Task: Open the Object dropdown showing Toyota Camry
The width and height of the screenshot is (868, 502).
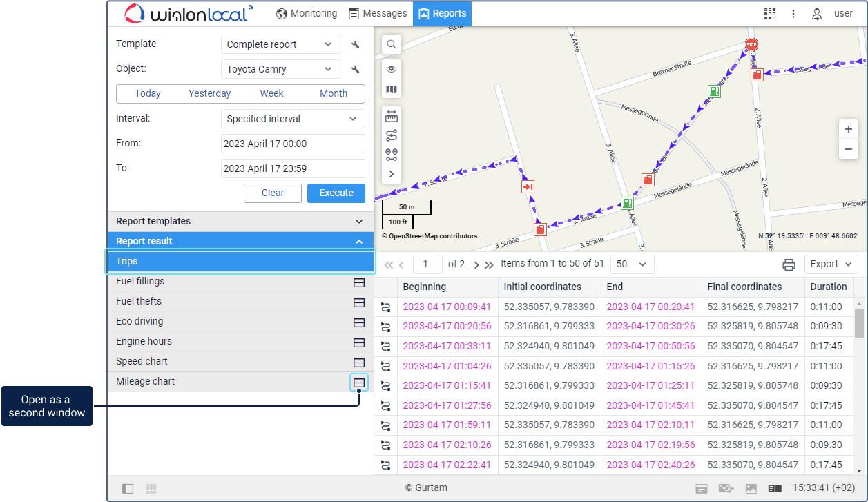Action: 280,69
